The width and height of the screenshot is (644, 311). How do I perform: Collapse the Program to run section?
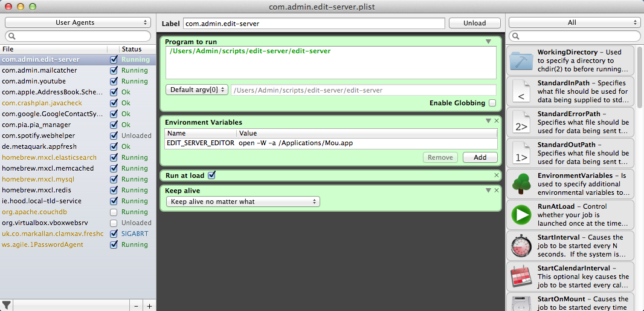coord(488,42)
